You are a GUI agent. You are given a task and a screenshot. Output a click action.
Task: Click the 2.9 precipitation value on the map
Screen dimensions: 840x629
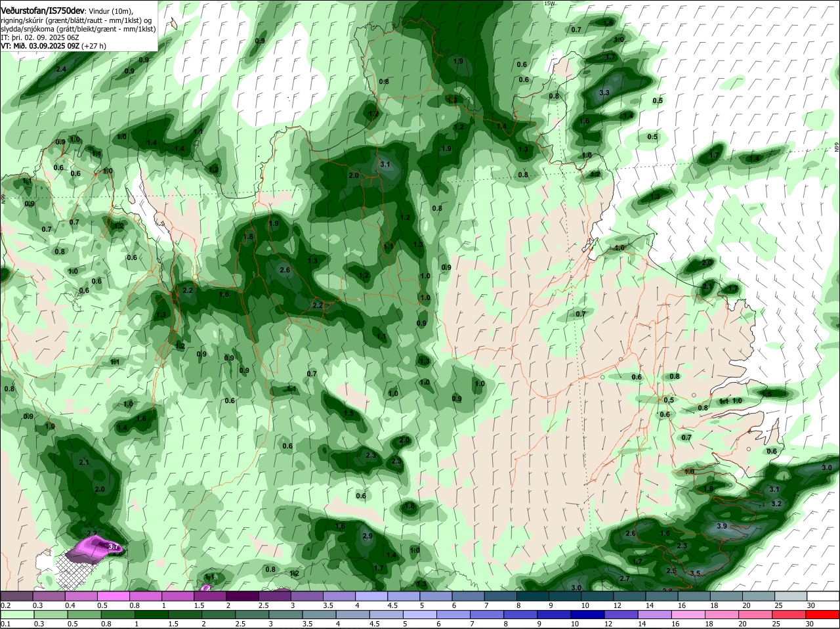(367, 536)
